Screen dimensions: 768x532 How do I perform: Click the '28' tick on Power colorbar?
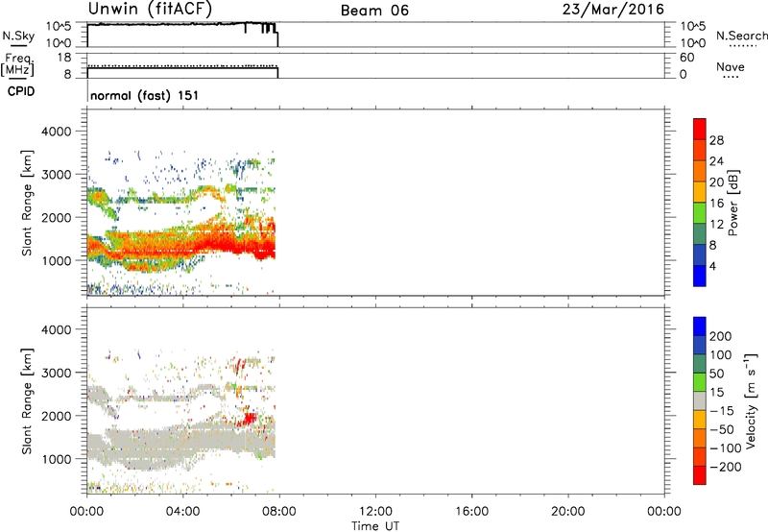pos(716,140)
